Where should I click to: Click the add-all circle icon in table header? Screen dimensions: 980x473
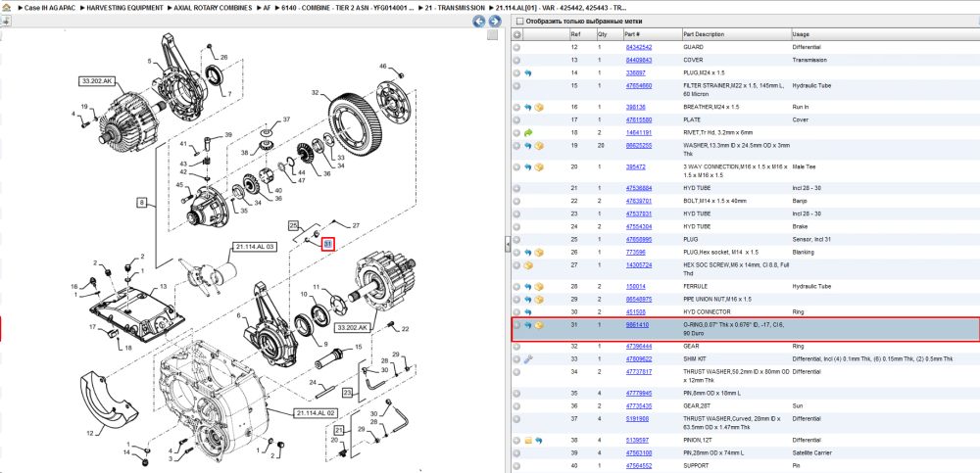point(516,34)
